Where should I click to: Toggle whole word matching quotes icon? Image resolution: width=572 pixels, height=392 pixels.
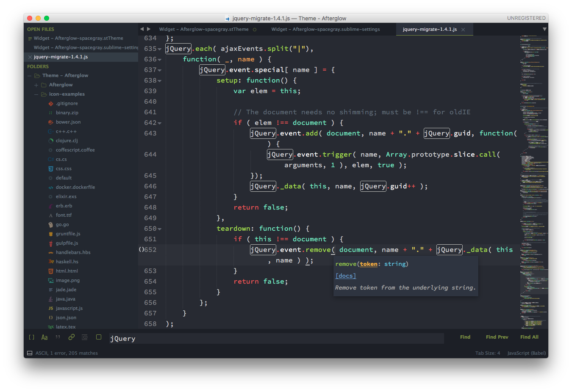(58, 337)
